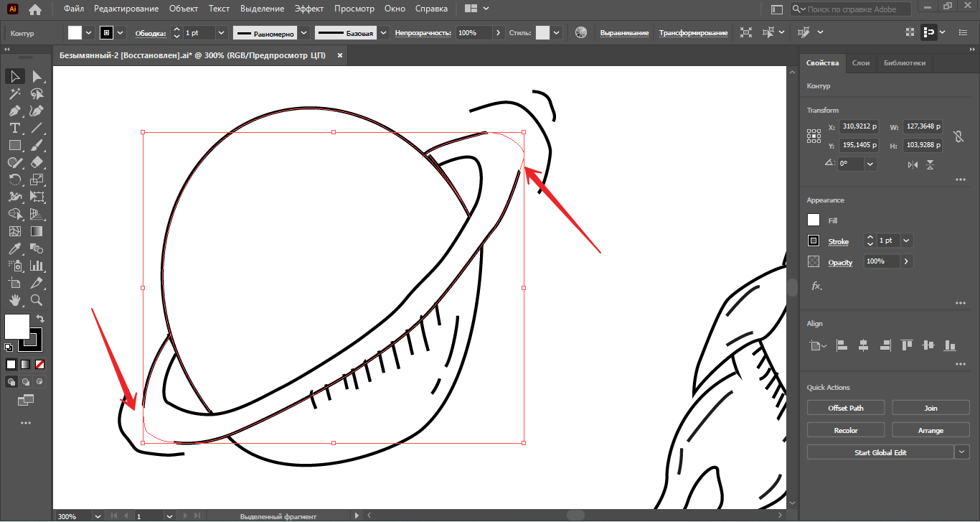
Task: Select the Hand tool
Action: [x=15, y=300]
